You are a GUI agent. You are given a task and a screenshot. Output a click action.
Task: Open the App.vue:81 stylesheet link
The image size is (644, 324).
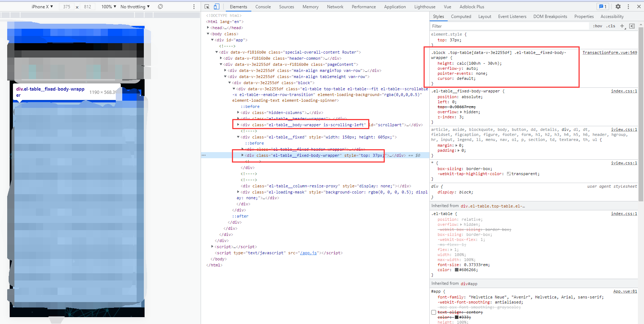coord(625,291)
